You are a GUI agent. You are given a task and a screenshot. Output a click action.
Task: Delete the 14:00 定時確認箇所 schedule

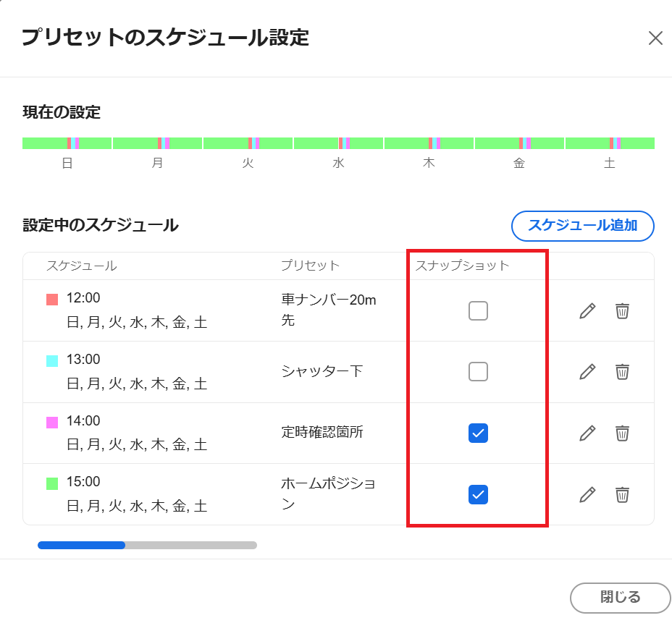pyautogui.click(x=622, y=433)
